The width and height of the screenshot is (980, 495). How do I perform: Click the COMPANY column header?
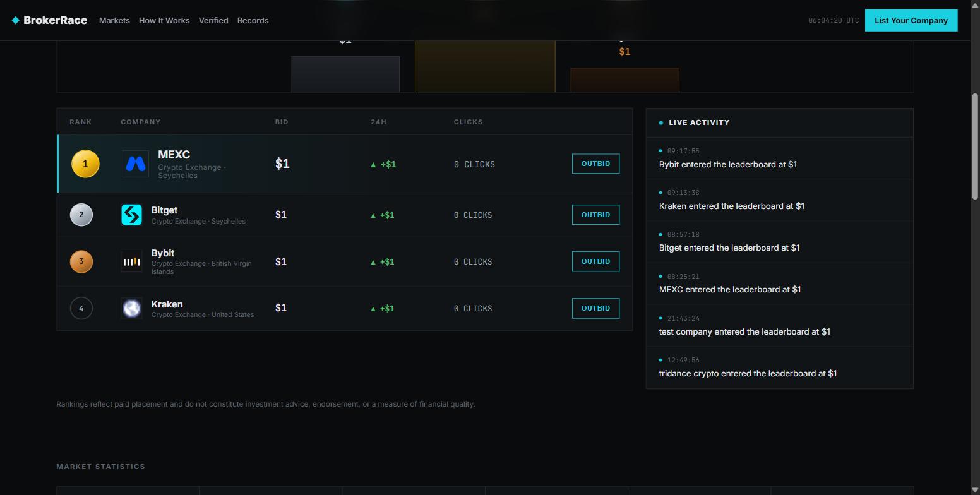[141, 122]
